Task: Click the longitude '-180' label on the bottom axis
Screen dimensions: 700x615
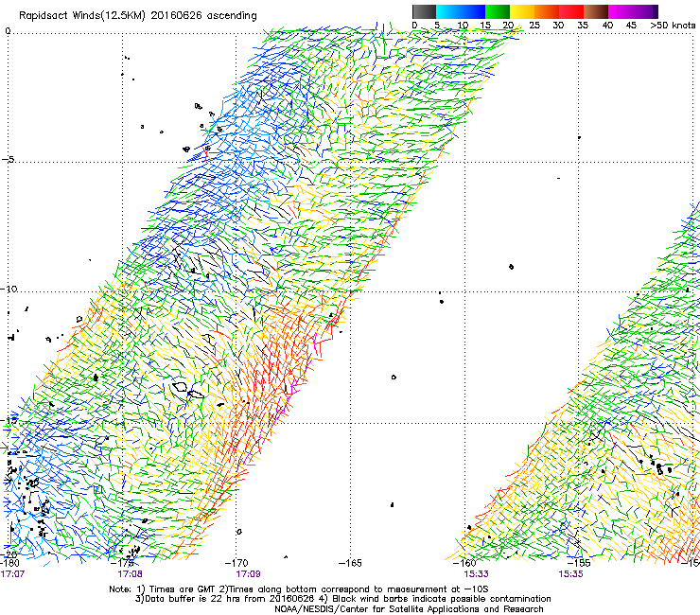Action: [10, 563]
